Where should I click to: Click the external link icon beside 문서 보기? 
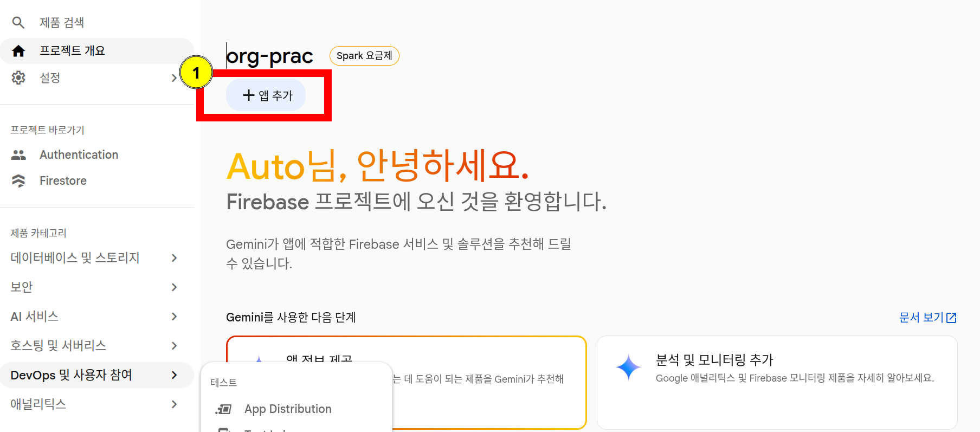[951, 318]
